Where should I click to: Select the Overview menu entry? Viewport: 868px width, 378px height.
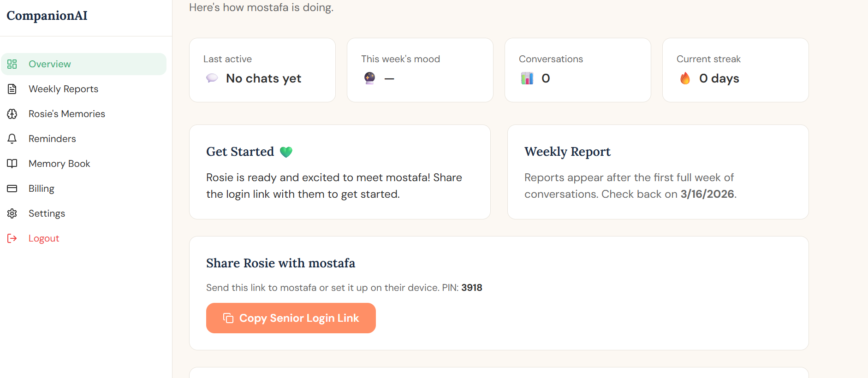[x=49, y=64]
